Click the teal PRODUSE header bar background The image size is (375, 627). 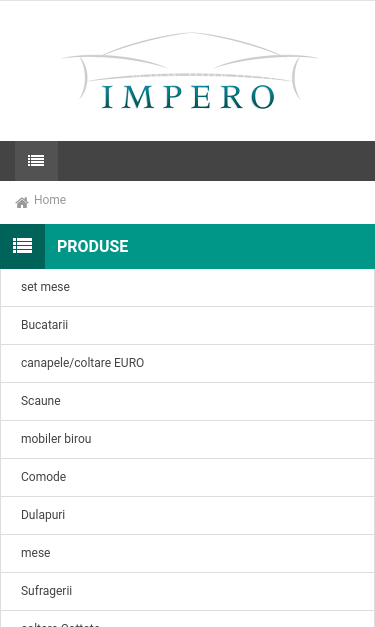pos(252,246)
